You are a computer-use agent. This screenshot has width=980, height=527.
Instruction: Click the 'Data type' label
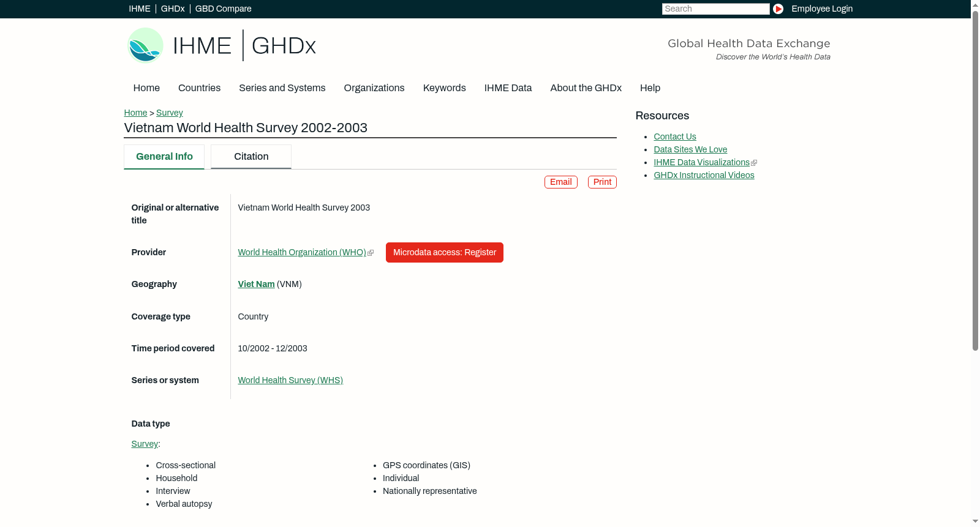(x=151, y=424)
